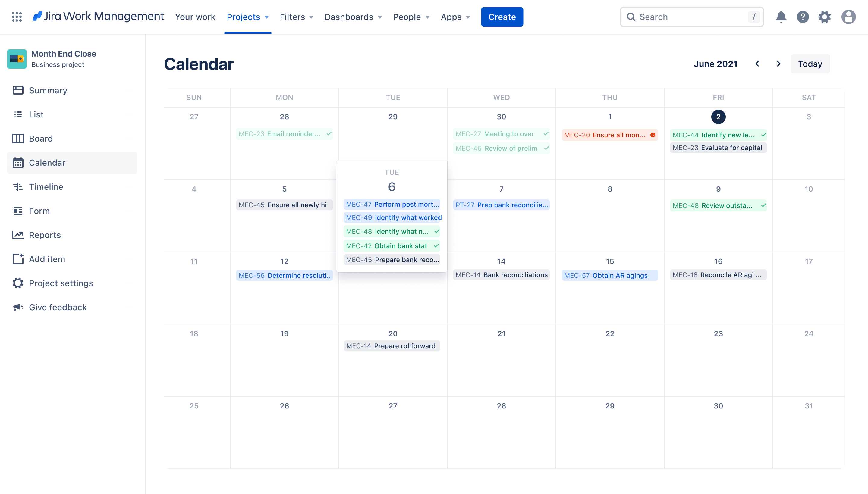The image size is (868, 494).
Task: Click Create button to add new item
Action: click(x=502, y=17)
